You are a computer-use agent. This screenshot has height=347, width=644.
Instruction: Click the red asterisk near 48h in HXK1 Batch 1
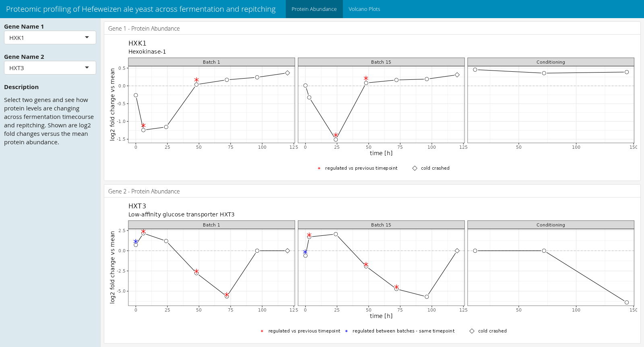pos(196,80)
